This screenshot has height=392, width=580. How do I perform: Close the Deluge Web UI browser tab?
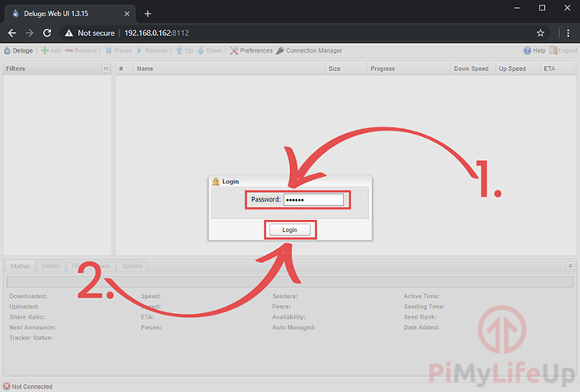pos(127,14)
